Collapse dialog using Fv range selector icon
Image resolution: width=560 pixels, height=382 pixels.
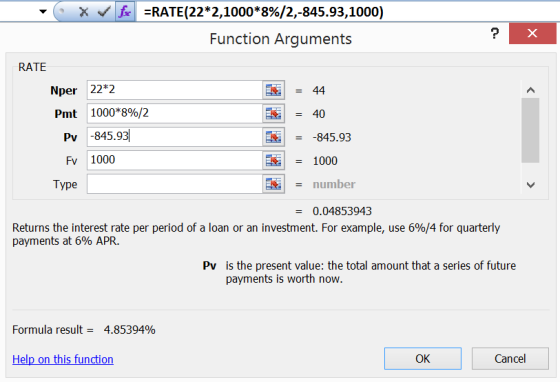[x=274, y=161]
